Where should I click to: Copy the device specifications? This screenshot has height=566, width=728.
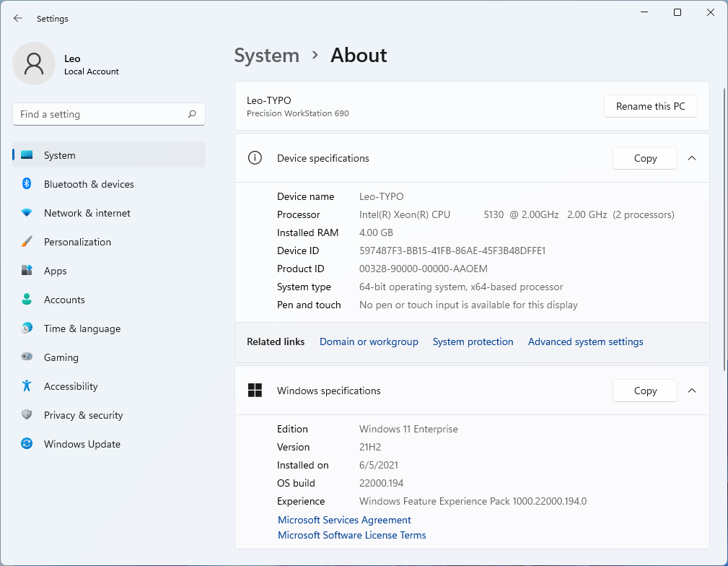pos(645,158)
